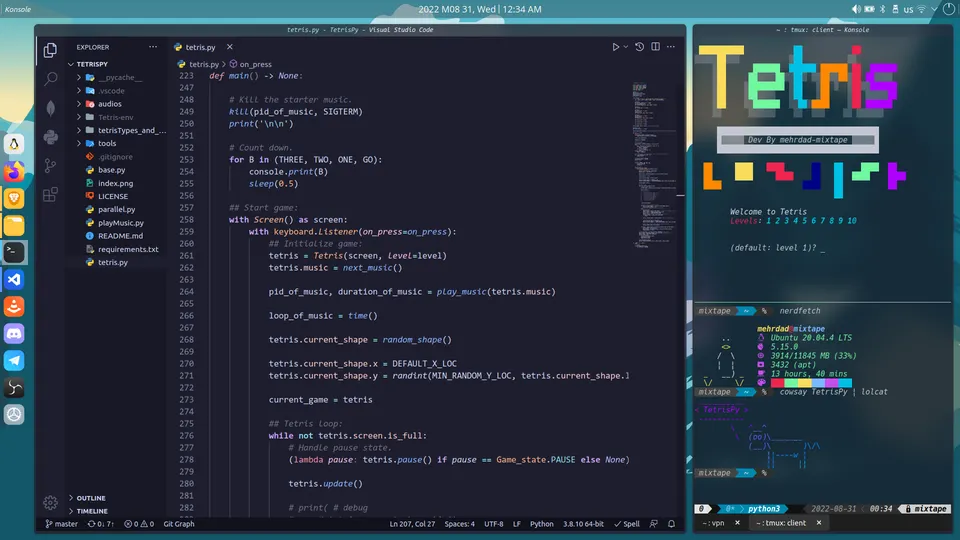Click Ln 207, Col 27 status item
Screen dimensions: 960x540
tap(412, 523)
